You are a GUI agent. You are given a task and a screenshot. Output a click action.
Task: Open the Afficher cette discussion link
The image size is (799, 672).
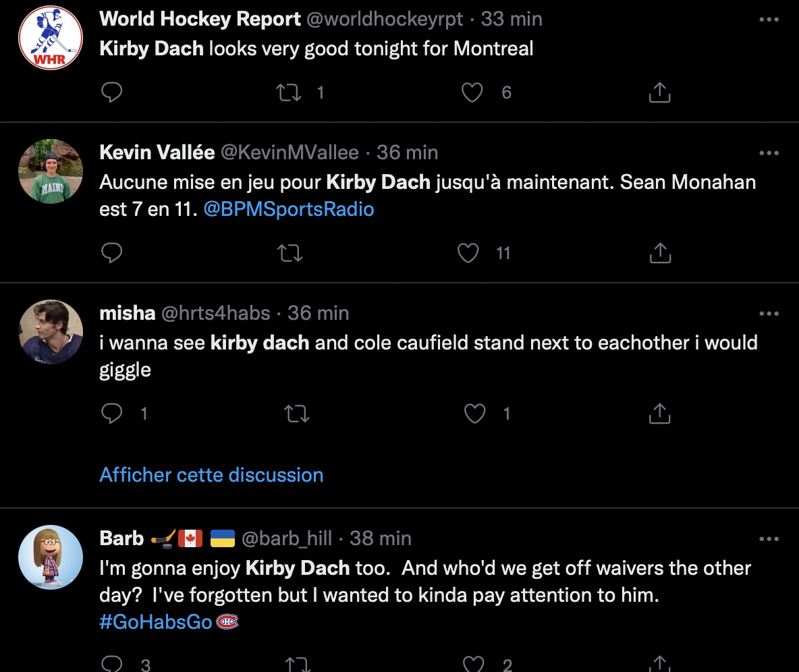211,475
